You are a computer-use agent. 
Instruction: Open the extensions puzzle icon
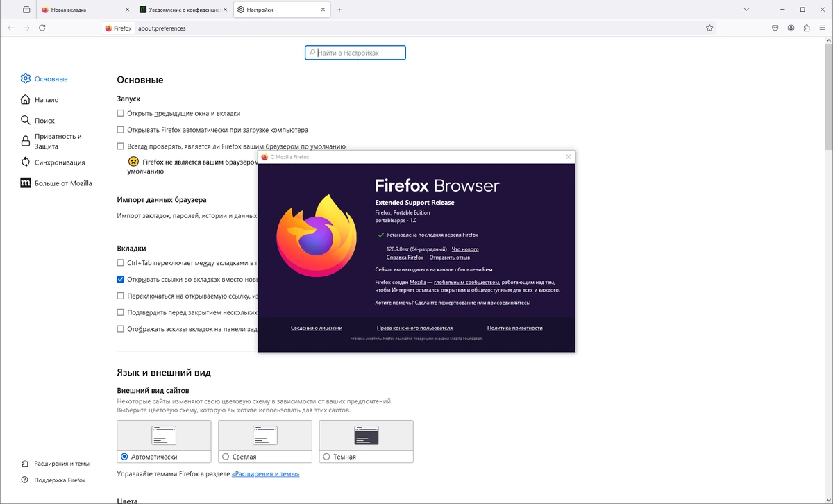tap(807, 28)
